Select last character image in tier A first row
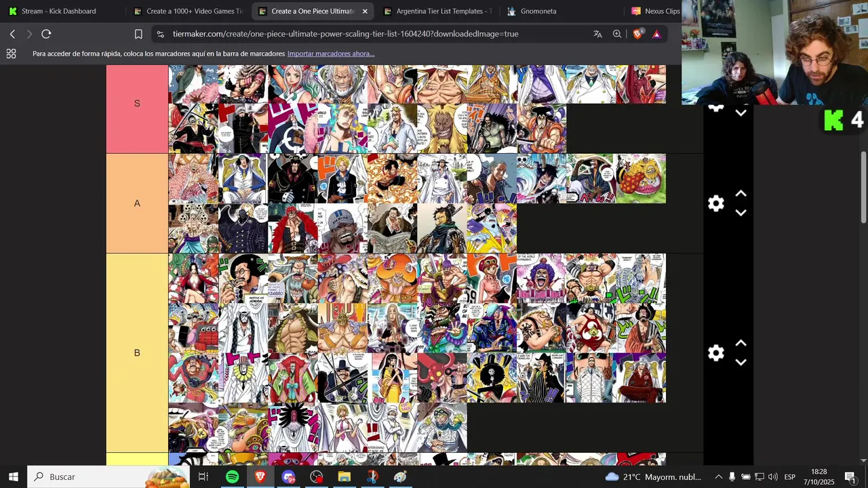The height and width of the screenshot is (488, 868). click(x=641, y=178)
